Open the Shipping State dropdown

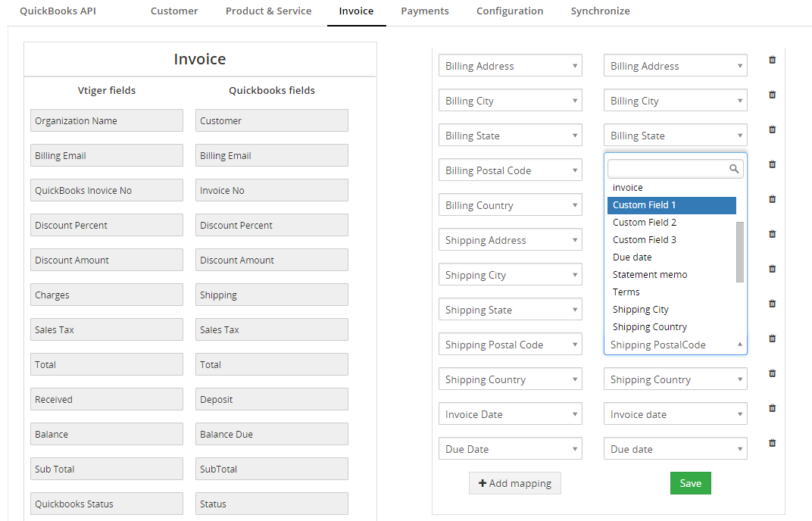(510, 309)
